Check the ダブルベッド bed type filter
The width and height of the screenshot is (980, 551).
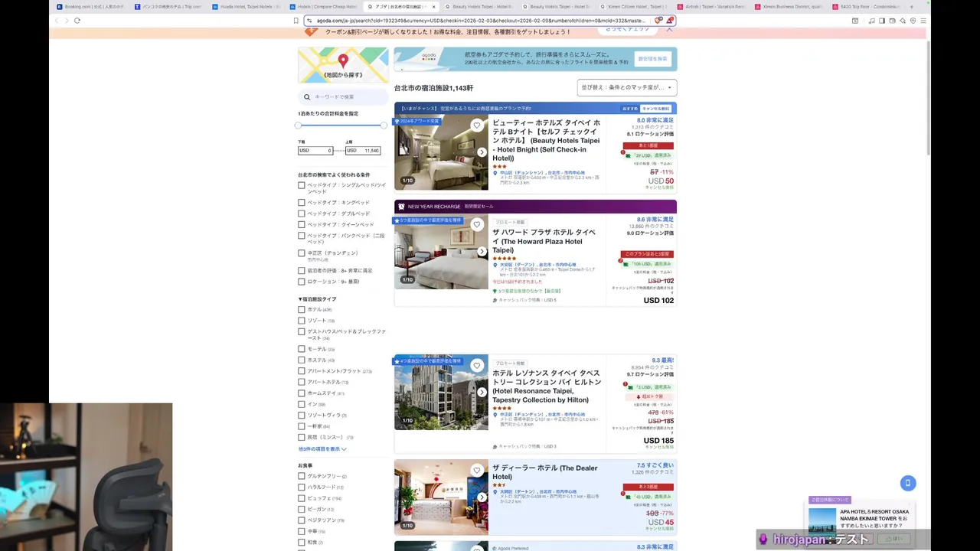coord(302,214)
